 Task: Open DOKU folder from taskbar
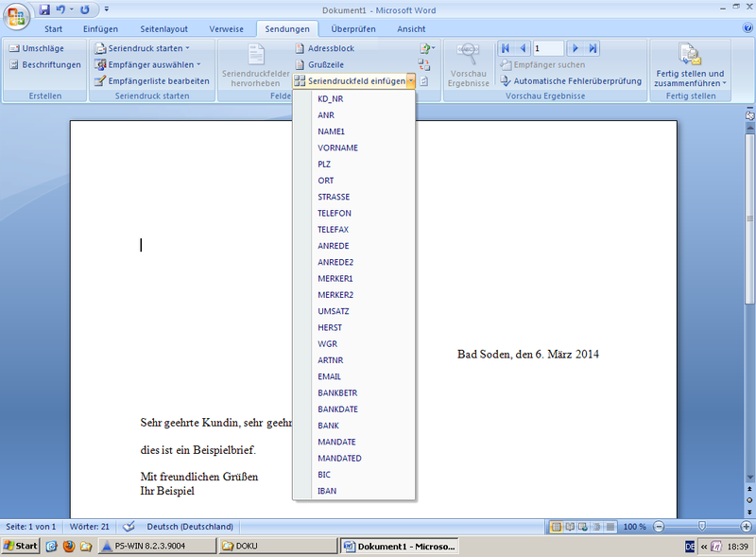click(278, 546)
